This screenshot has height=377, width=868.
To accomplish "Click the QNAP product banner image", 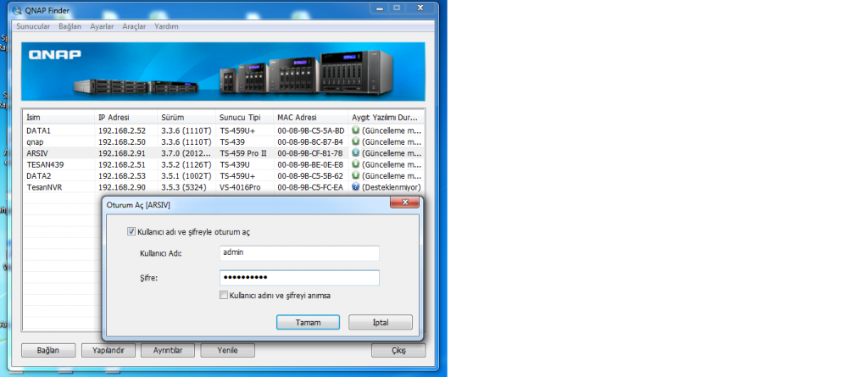I will [224, 71].
